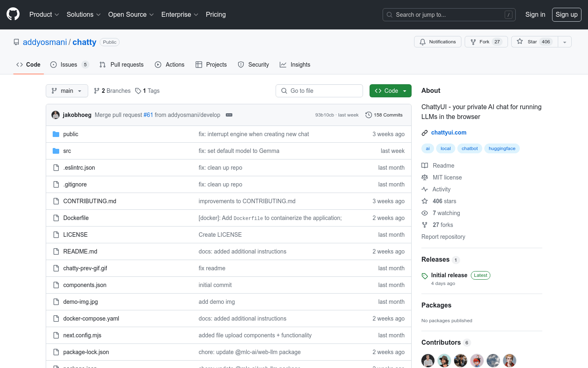Open jakobhoeg's avatar on latest commit
This screenshot has width=588, height=368.
click(x=56, y=115)
